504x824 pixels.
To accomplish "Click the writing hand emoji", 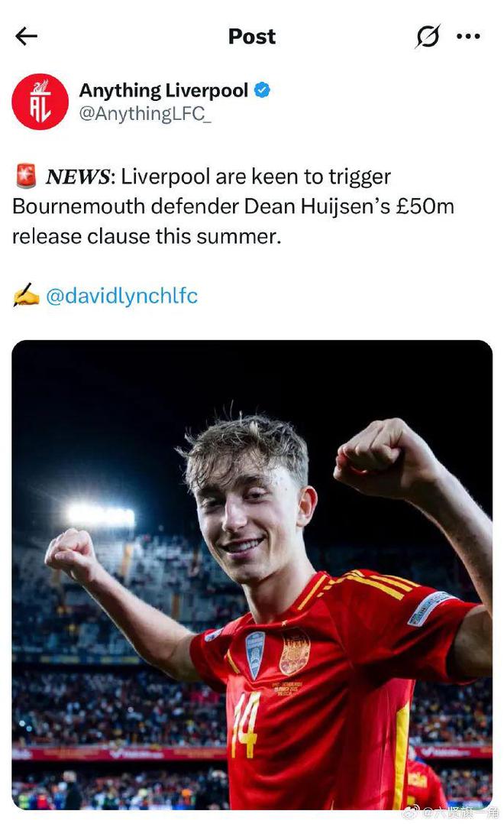I will point(26,296).
